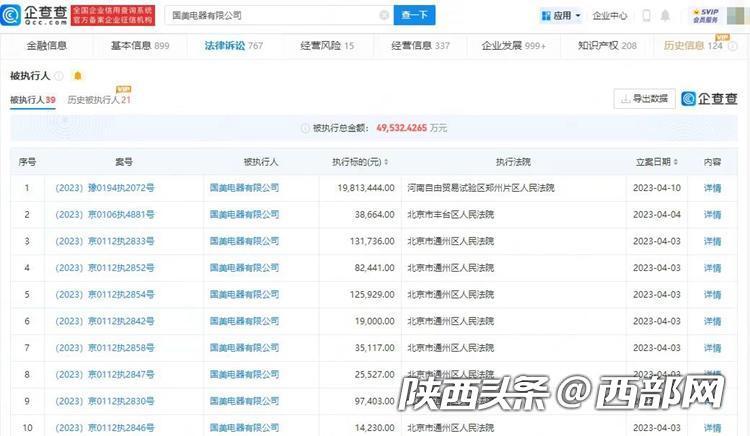Click 国美电器有限公司 link in row 1
This screenshot has width=750, height=436.
[244, 188]
